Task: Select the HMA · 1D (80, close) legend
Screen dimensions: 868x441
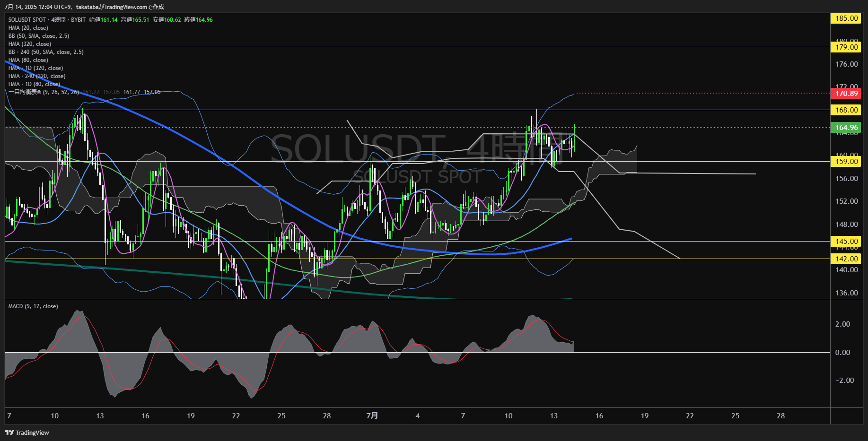Action: tap(34, 84)
